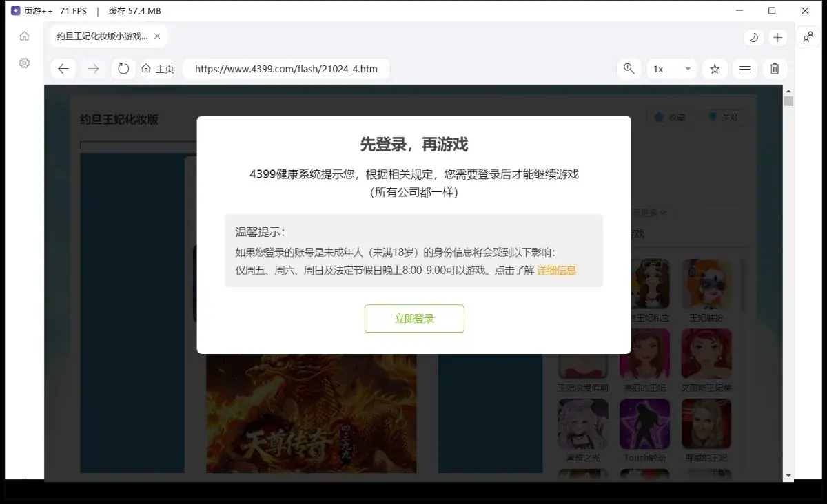827x504 pixels.
Task: Go back with the left arrow button
Action: (63, 69)
